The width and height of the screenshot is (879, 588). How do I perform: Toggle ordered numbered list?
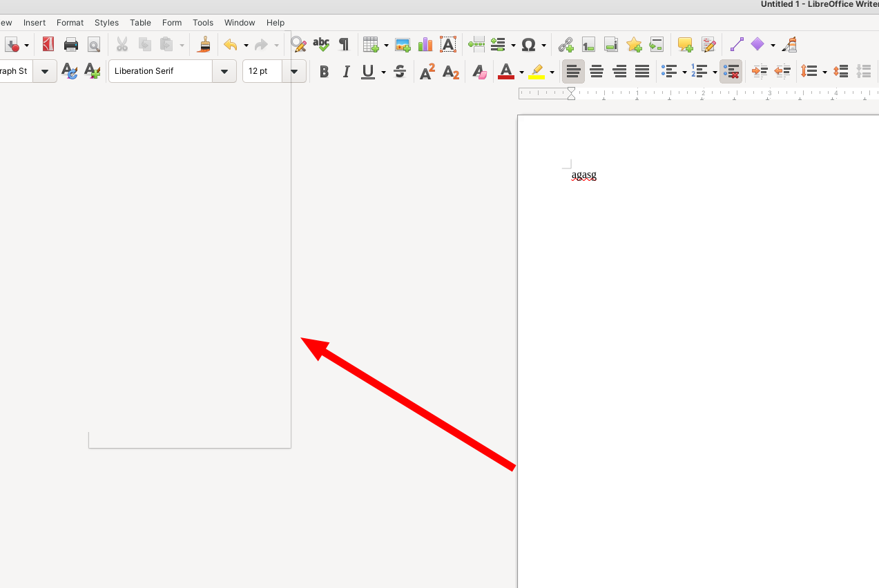point(699,71)
